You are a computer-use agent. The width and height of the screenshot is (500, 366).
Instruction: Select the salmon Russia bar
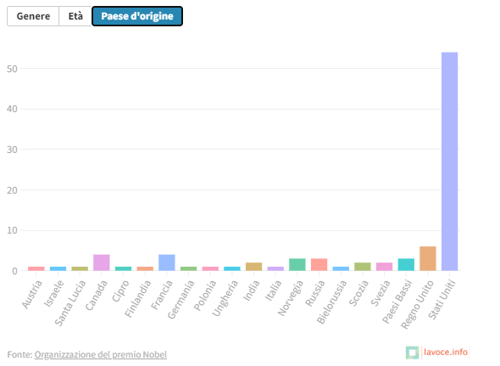coord(319,264)
